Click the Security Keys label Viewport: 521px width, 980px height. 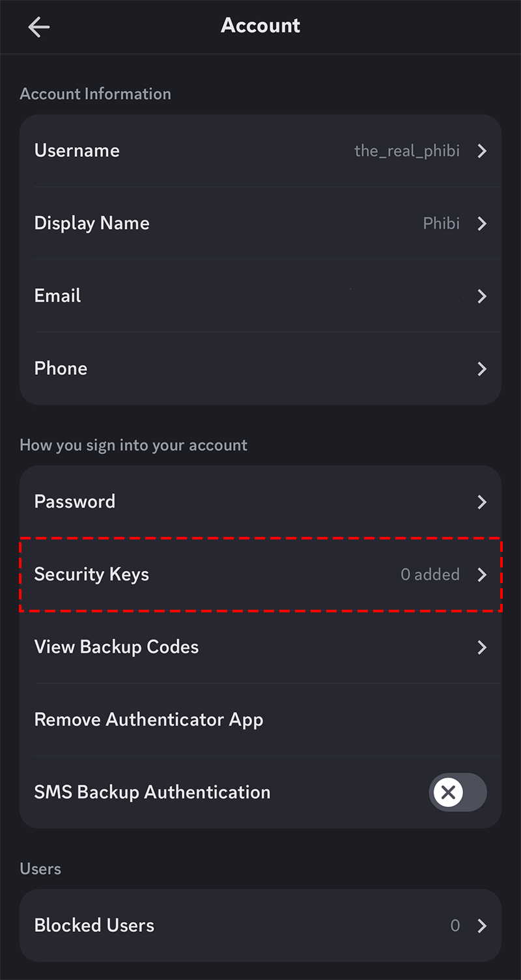pyautogui.click(x=92, y=575)
